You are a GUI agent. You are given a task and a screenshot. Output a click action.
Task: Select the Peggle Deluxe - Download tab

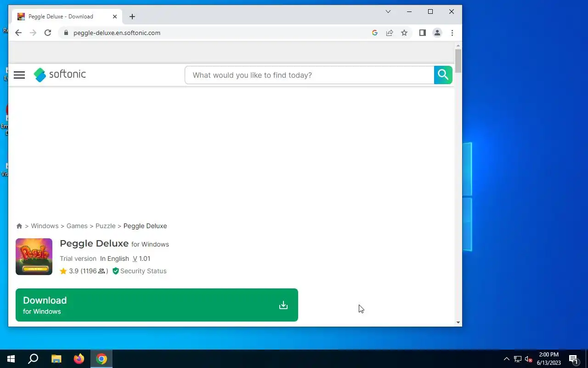pyautogui.click(x=68, y=17)
